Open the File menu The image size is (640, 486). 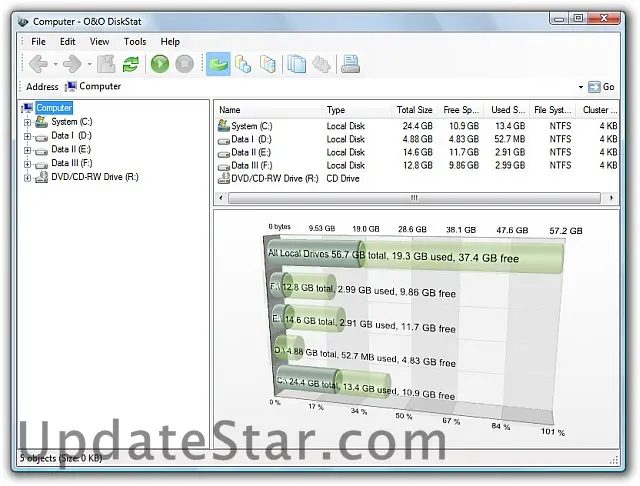(38, 42)
